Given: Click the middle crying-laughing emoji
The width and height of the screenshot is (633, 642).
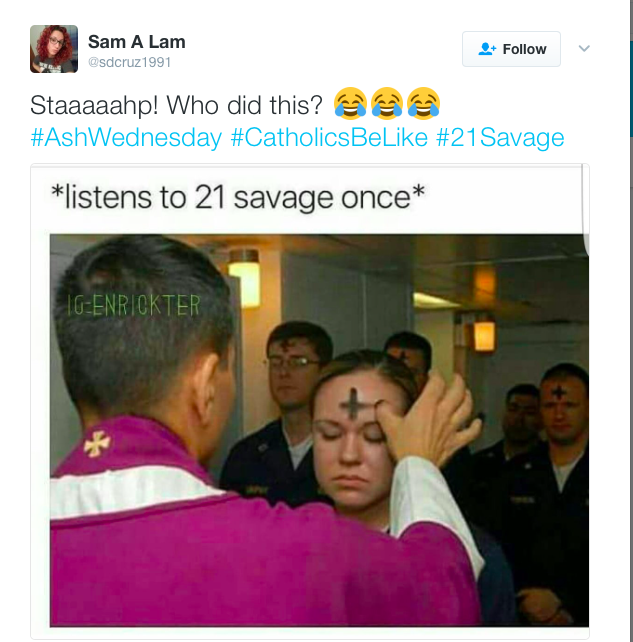Looking at the screenshot, I should [x=387, y=103].
